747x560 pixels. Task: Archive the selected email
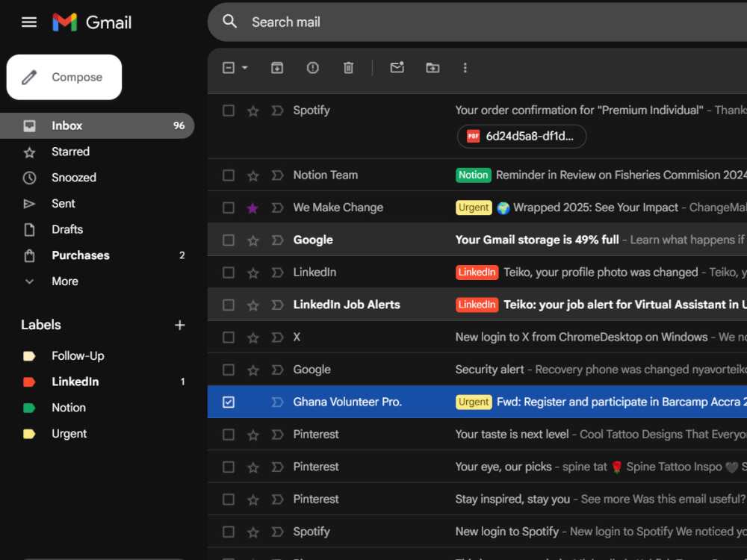277,68
